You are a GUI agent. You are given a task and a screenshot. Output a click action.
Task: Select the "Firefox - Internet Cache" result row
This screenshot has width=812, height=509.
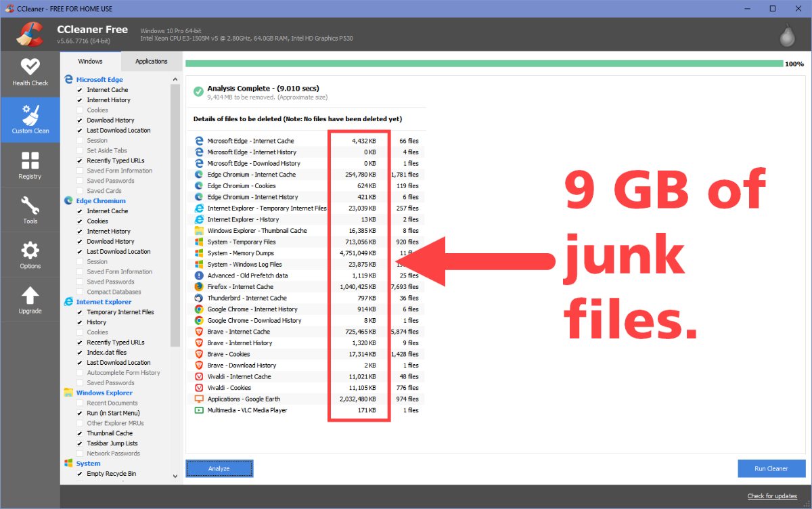pyautogui.click(x=307, y=287)
